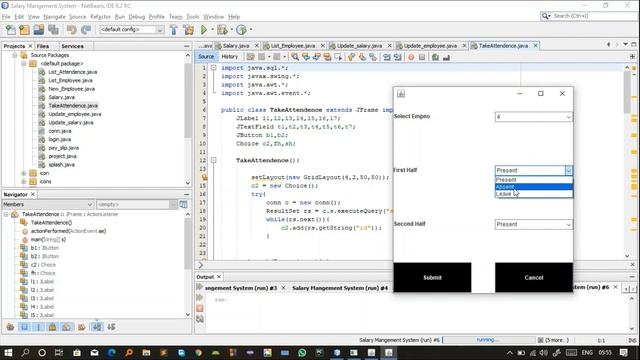Open the Tools menu

[x=193, y=17]
